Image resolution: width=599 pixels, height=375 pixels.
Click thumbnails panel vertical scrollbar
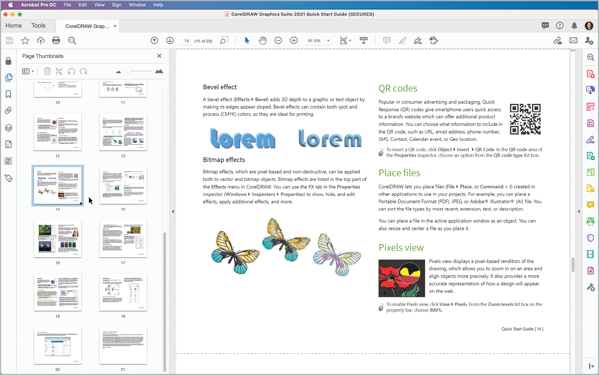click(165, 301)
